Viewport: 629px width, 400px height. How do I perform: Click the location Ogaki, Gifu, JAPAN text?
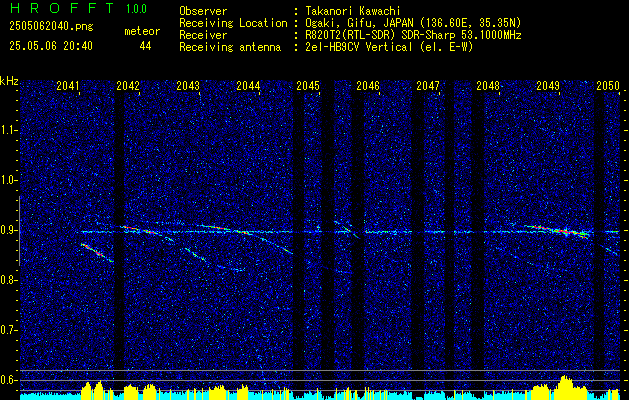pos(413,23)
